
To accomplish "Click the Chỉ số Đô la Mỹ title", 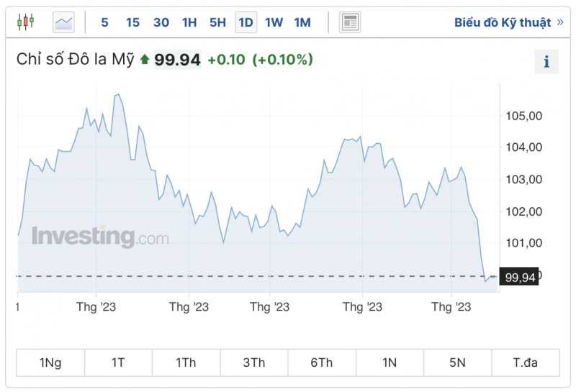I will tap(76, 60).
